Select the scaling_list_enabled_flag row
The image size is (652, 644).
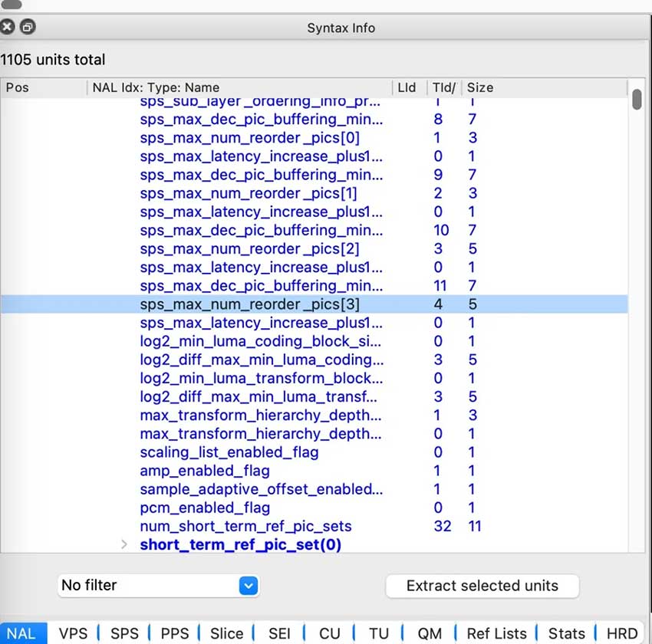click(229, 452)
